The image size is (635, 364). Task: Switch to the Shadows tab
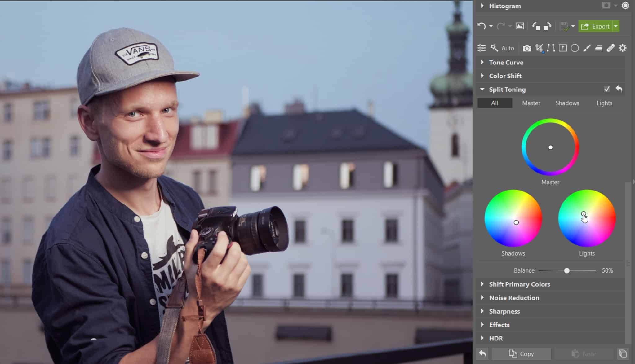(x=567, y=103)
